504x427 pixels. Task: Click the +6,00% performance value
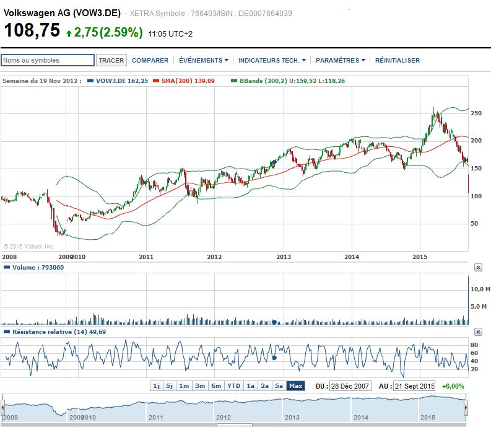coord(453,386)
